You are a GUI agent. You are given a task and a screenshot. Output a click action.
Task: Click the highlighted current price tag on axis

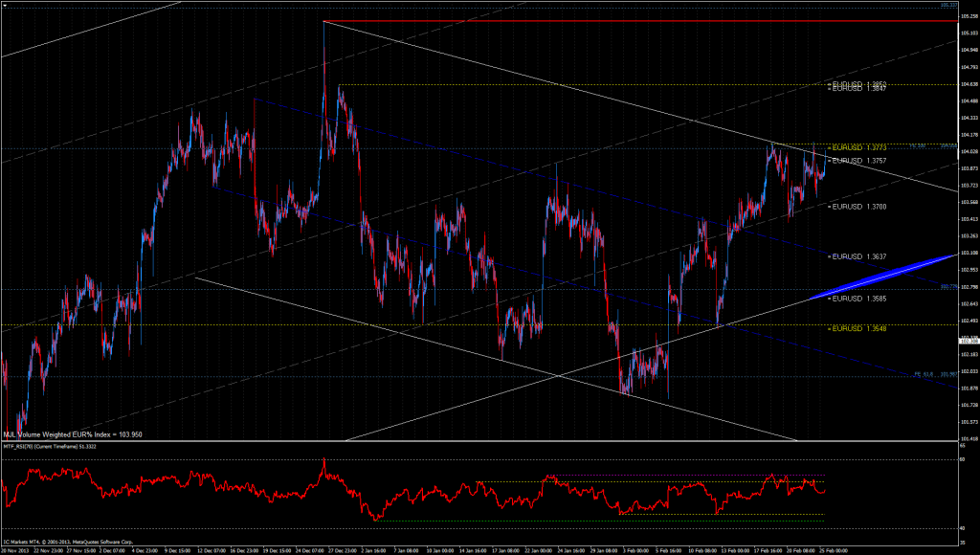click(x=969, y=341)
